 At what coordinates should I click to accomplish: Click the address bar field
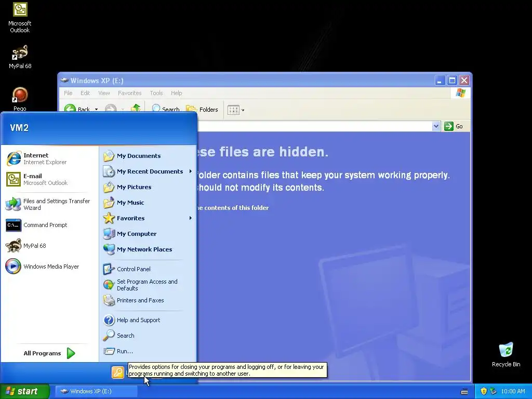tap(314, 126)
